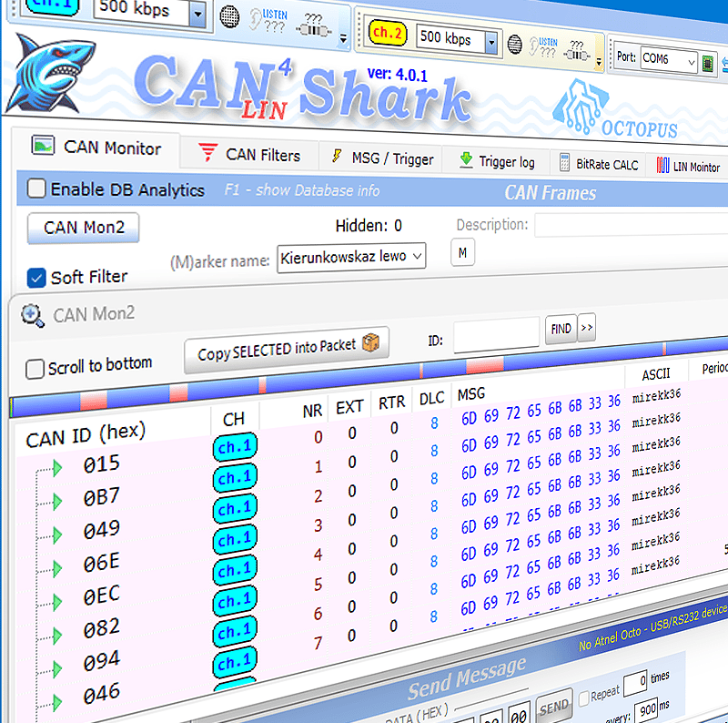
Task: Click ch.2 termination resistor icon
Action: pos(576,51)
